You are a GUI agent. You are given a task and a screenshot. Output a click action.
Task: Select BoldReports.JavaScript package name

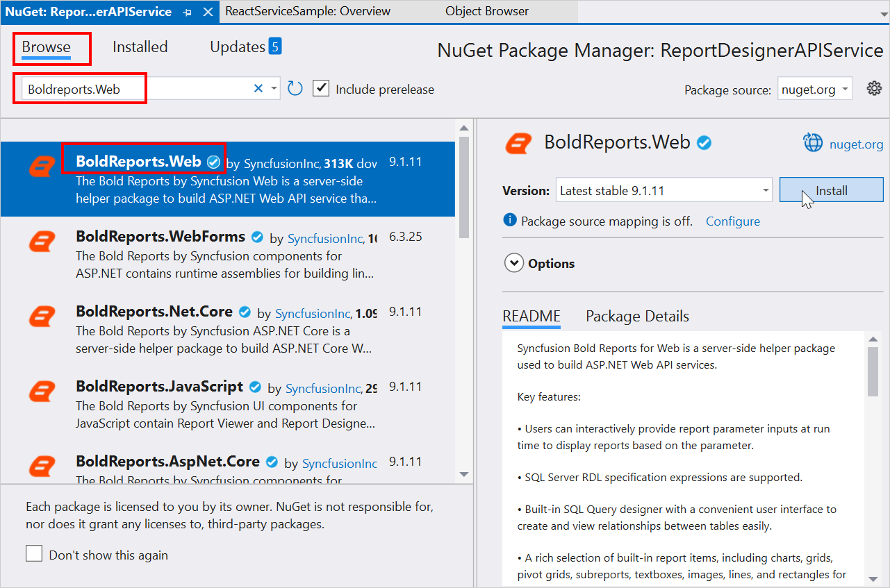click(160, 386)
